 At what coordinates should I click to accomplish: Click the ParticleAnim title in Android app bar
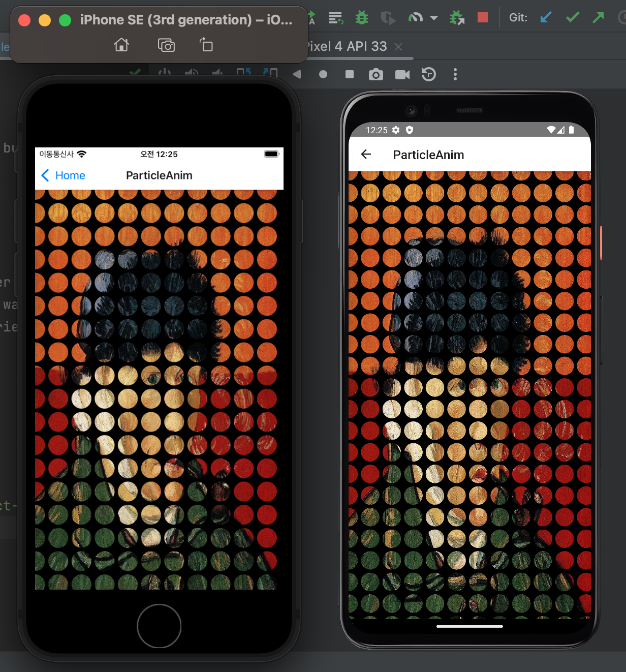(428, 155)
